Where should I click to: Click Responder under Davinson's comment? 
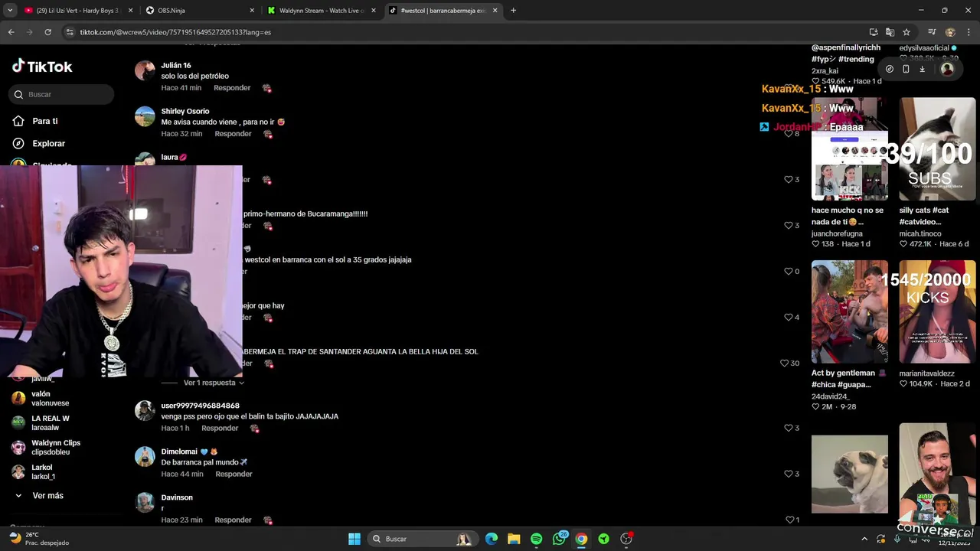click(234, 520)
